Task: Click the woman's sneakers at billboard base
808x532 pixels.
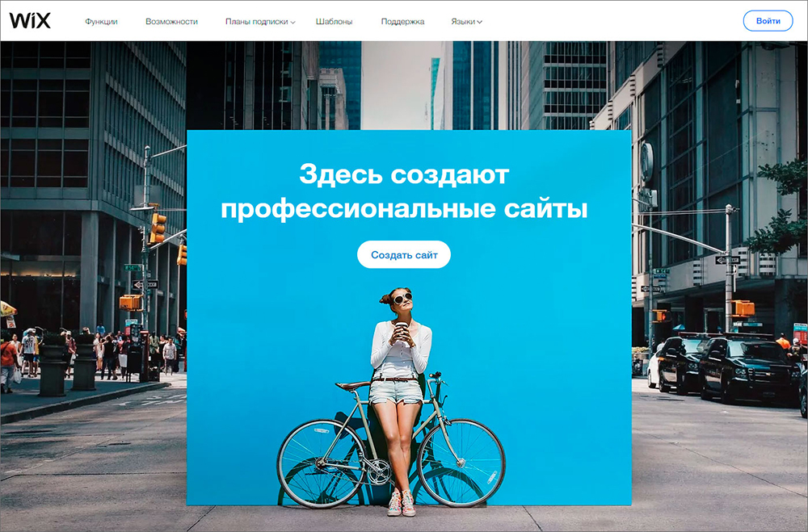Action: pyautogui.click(x=402, y=503)
